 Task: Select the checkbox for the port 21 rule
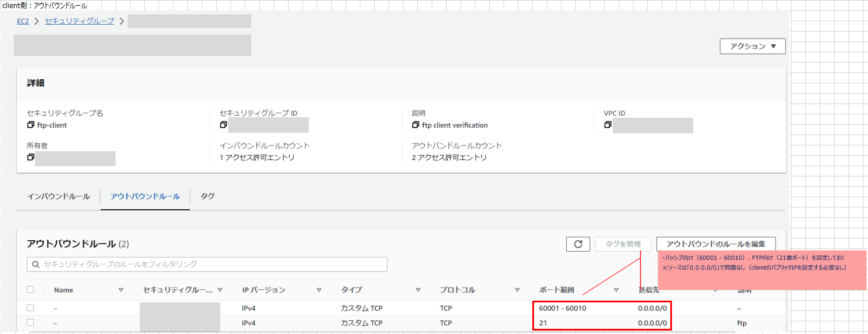(x=30, y=323)
